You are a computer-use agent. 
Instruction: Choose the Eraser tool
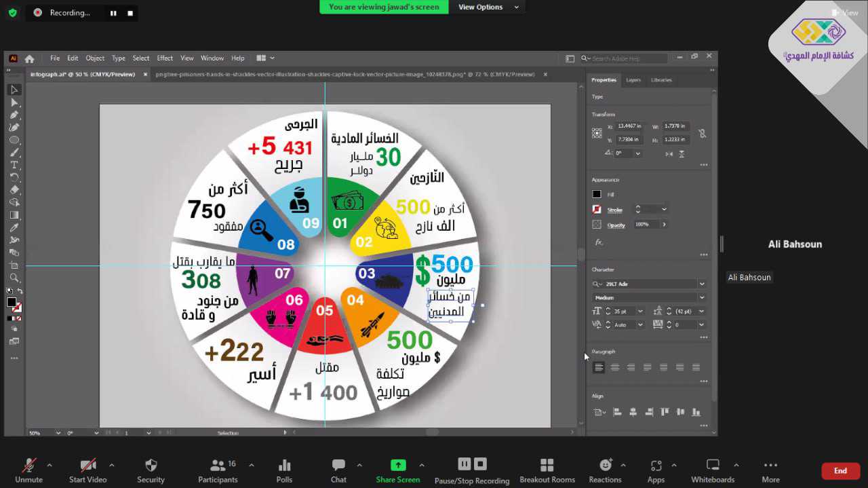(x=14, y=190)
